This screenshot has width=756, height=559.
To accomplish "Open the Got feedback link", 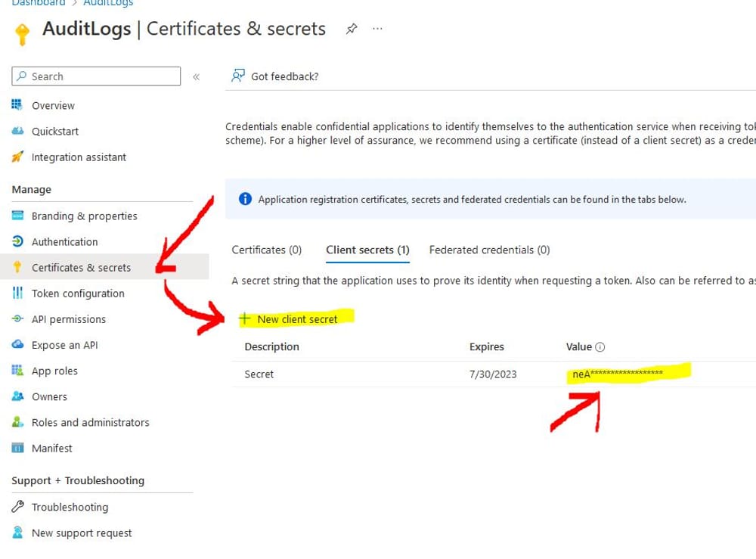I will click(284, 76).
